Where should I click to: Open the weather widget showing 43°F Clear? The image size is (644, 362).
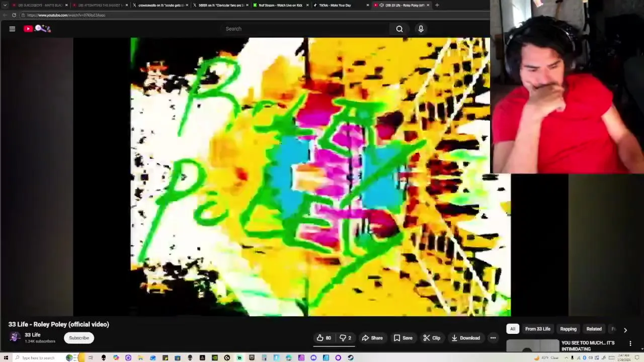546,357
